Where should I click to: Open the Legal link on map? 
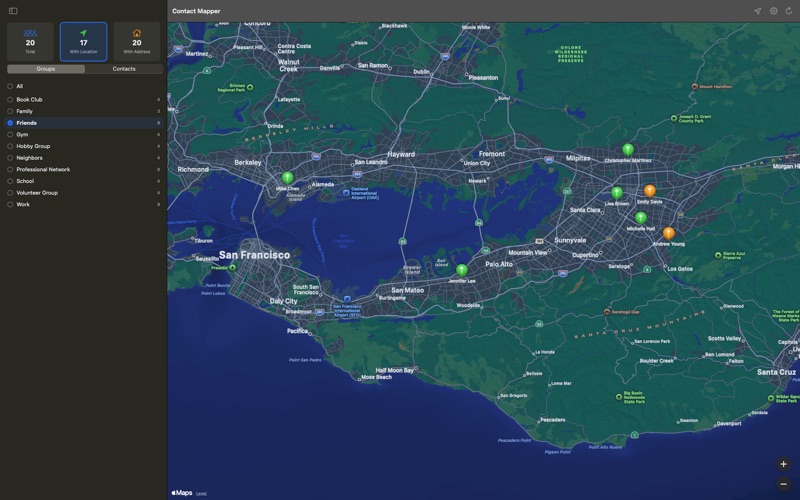tap(202, 494)
